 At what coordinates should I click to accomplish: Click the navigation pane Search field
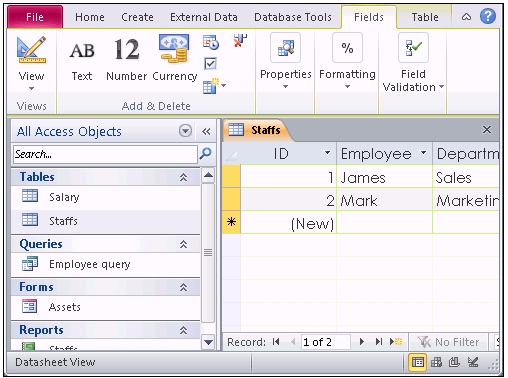105,154
